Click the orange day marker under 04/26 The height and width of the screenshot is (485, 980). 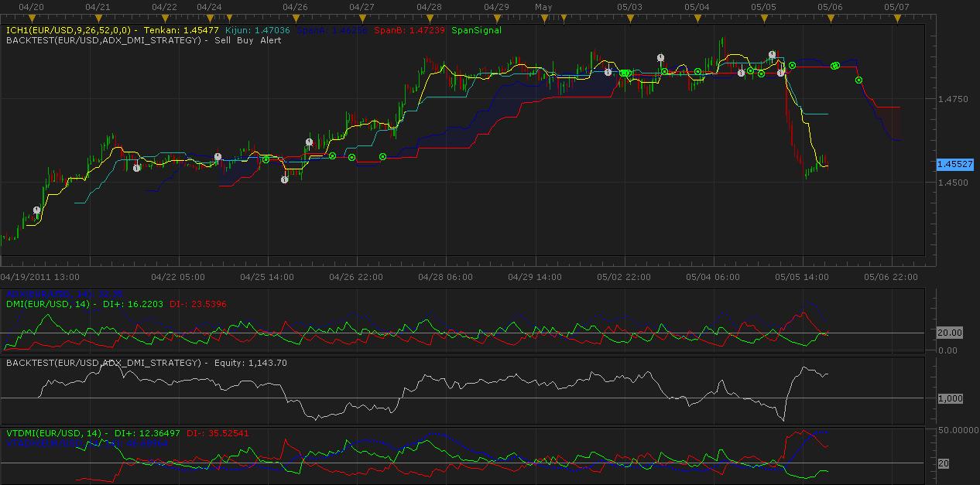(x=297, y=17)
